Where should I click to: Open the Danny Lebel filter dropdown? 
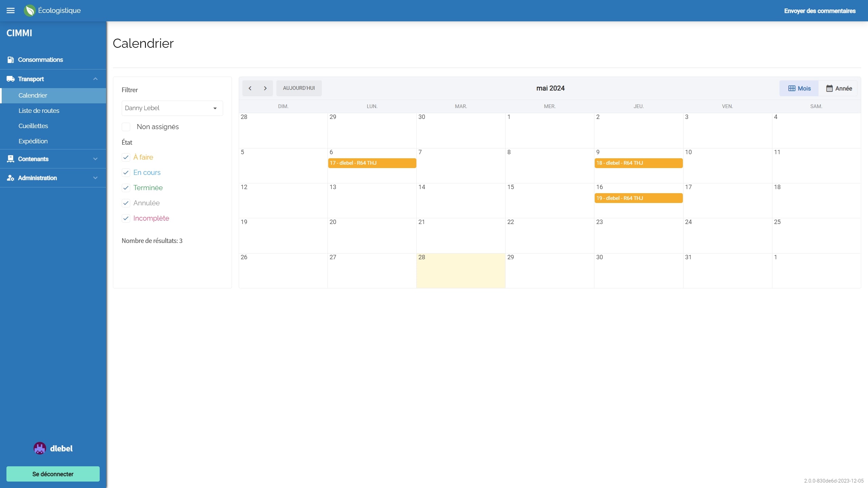[x=172, y=108]
